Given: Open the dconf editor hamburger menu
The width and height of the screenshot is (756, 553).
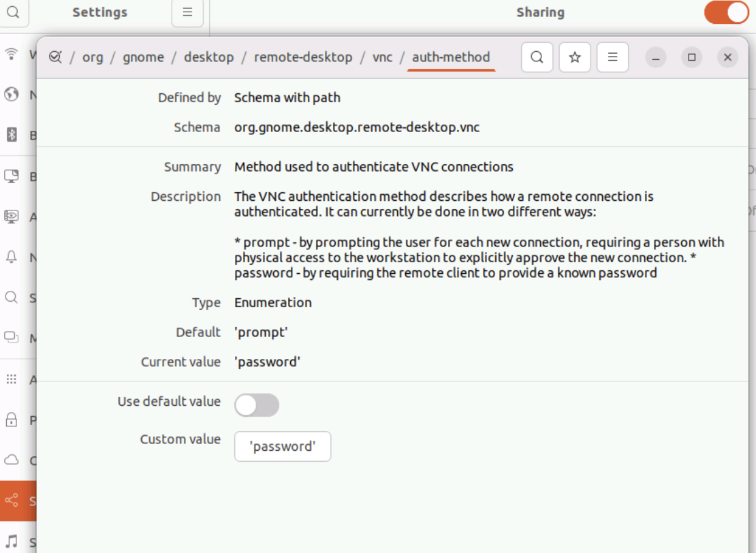Looking at the screenshot, I should (612, 57).
